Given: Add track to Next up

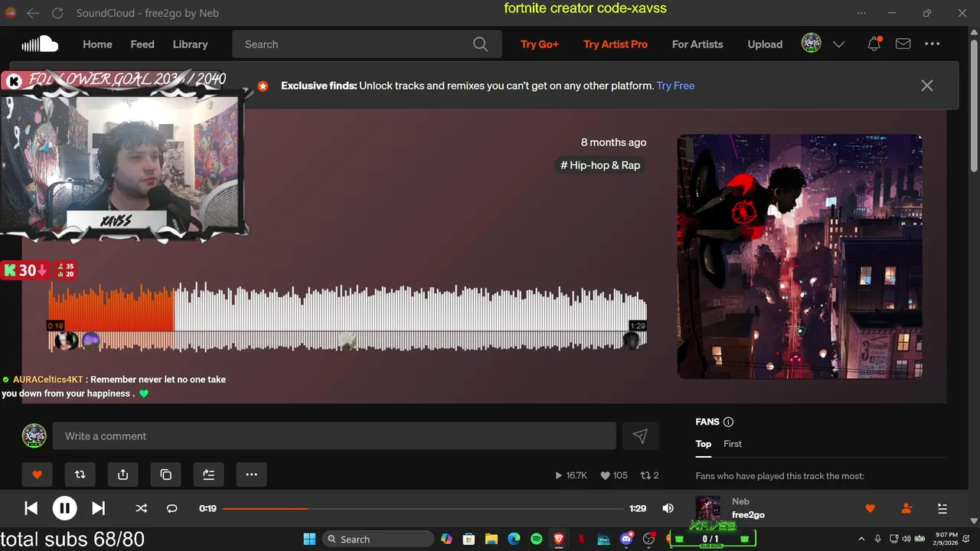Looking at the screenshot, I should click(208, 474).
